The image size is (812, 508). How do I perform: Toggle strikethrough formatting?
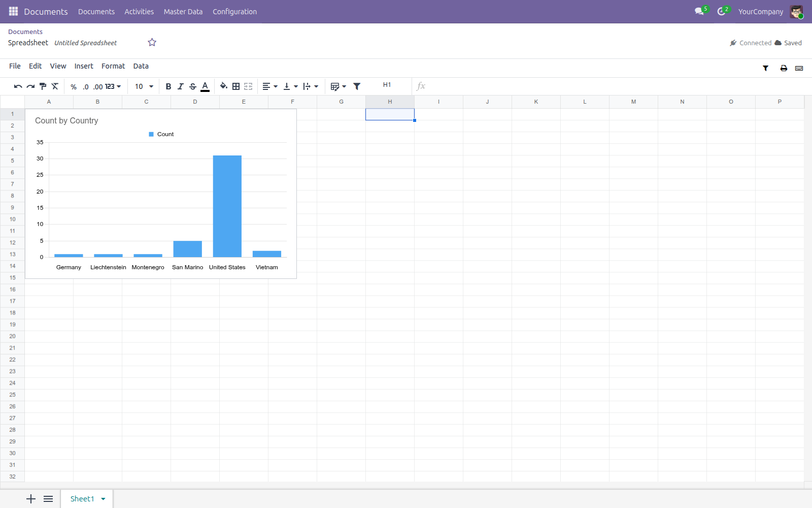pyautogui.click(x=193, y=87)
